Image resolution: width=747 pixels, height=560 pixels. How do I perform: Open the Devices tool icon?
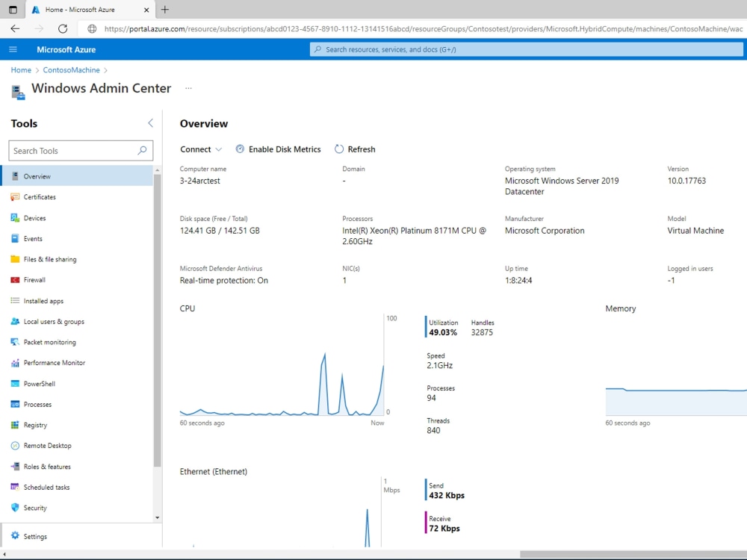pos(15,217)
